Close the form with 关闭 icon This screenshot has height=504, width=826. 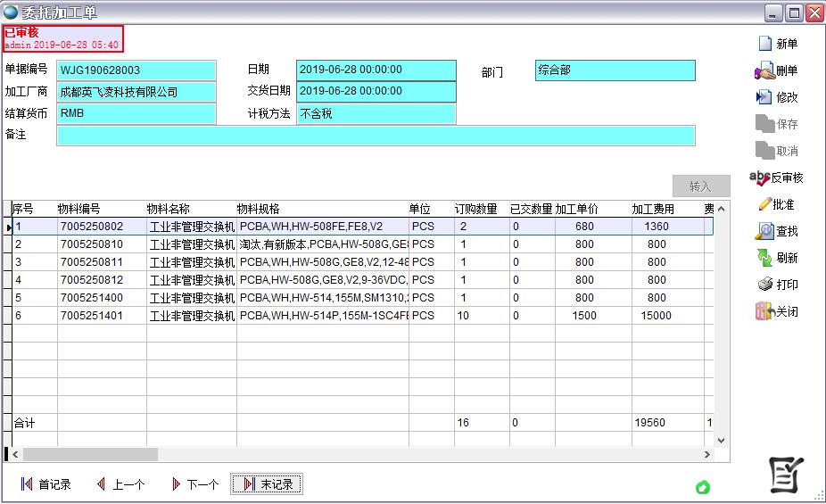coord(764,311)
